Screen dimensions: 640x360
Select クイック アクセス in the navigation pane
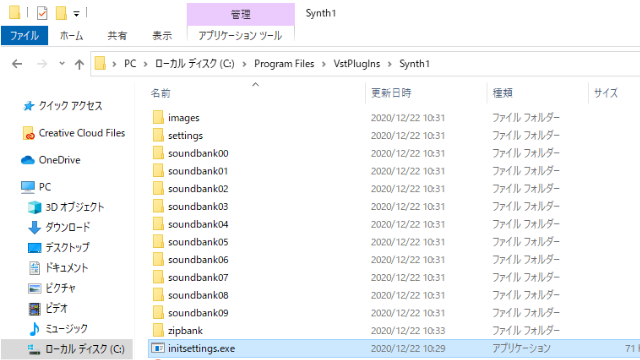point(71,106)
